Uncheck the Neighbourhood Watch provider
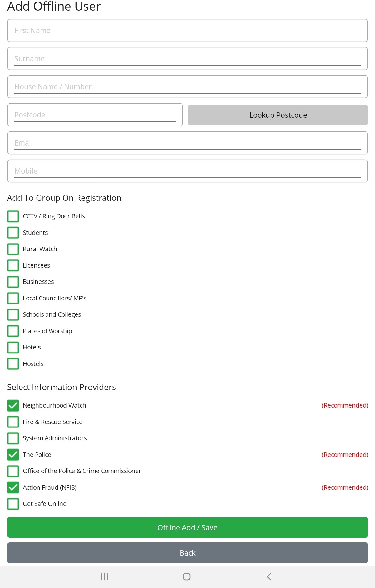This screenshot has width=375, height=588. pyautogui.click(x=13, y=405)
